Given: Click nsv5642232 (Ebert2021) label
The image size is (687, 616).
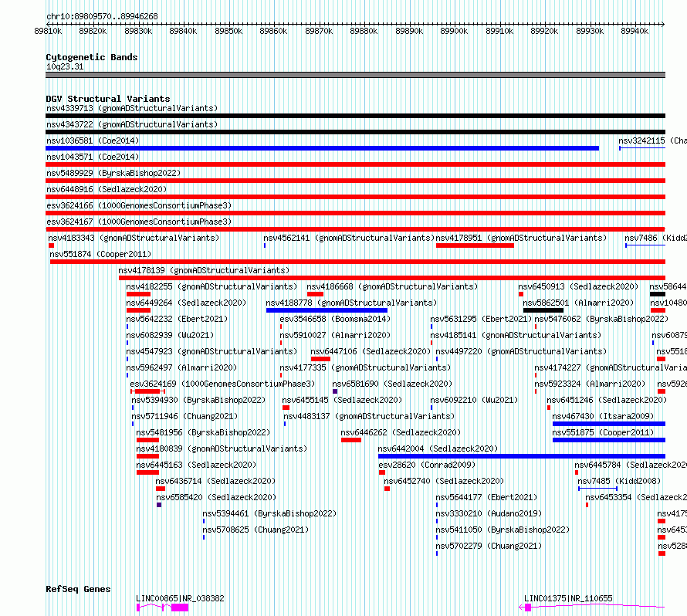Looking at the screenshot, I should (x=177, y=319).
